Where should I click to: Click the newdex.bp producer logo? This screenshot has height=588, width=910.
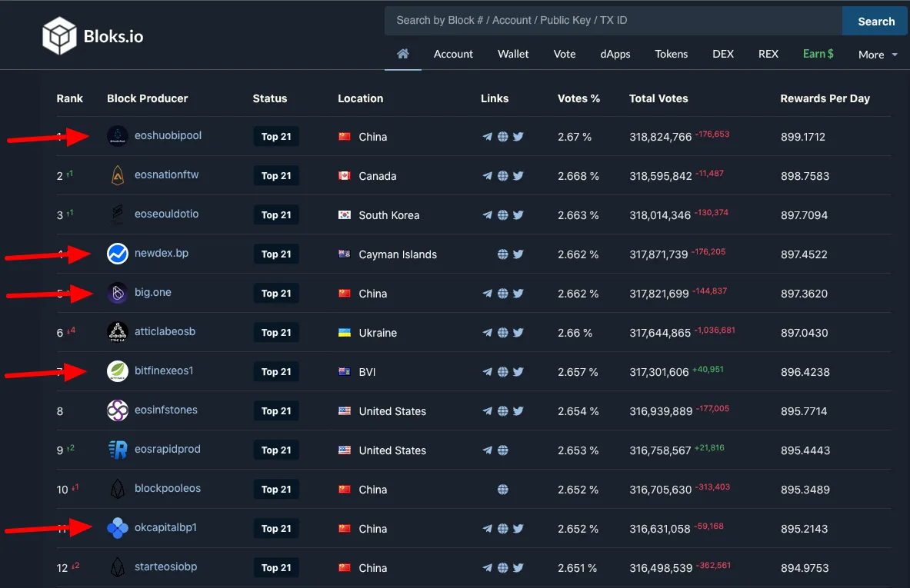coord(117,254)
